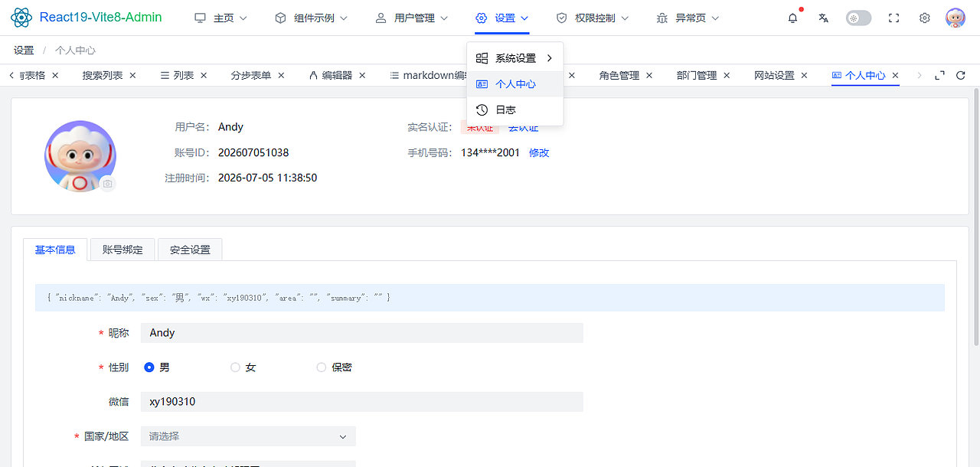Screen dimensions: 980x467
Task: Select 个人中心 in the dropdown menu
Action: click(514, 84)
